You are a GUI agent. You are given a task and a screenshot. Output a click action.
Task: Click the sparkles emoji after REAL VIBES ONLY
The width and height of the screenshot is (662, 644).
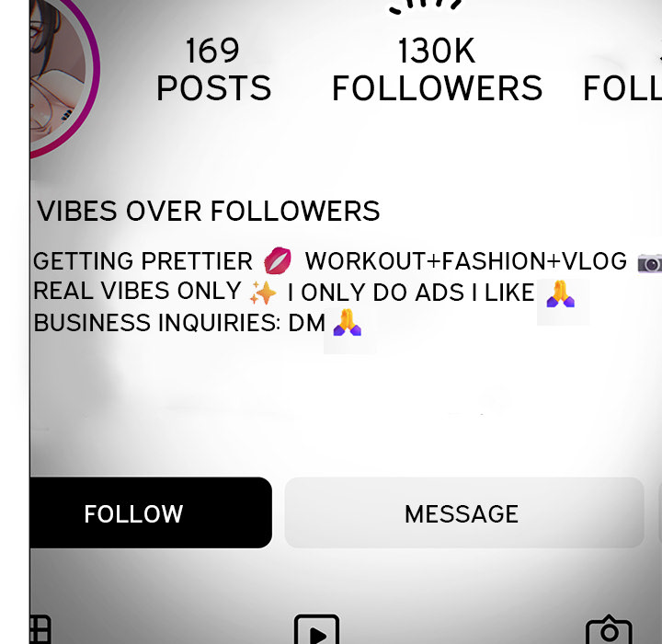coord(263,293)
